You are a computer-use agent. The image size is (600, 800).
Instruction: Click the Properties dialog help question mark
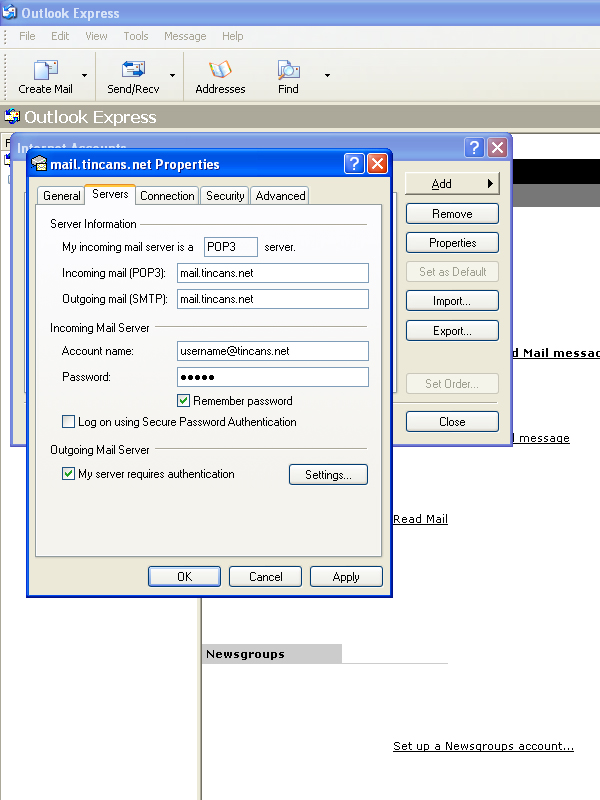pos(354,164)
